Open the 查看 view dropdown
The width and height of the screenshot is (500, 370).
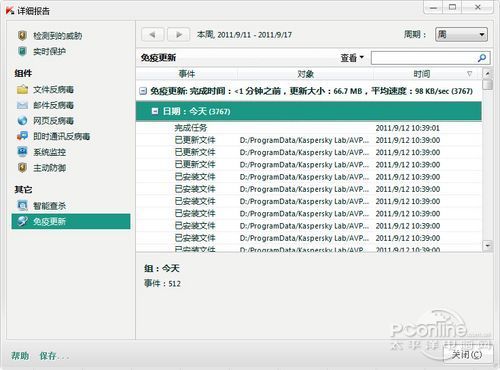point(352,58)
